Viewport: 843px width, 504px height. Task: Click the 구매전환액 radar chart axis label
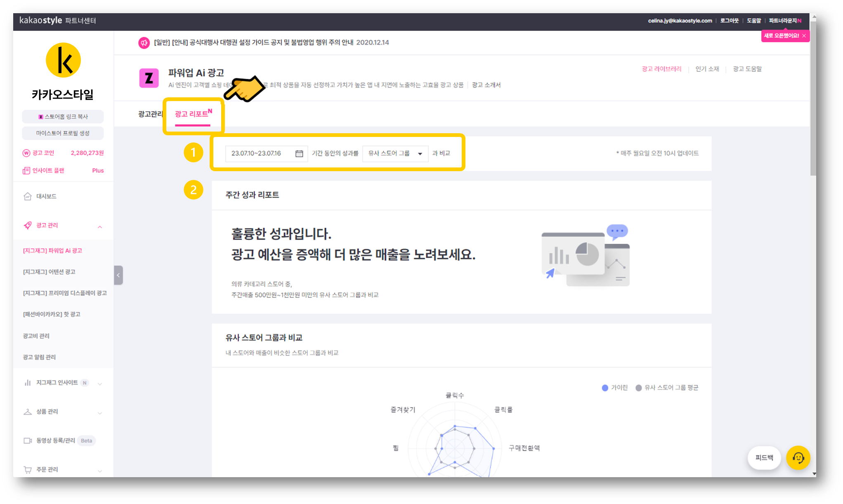(x=524, y=448)
